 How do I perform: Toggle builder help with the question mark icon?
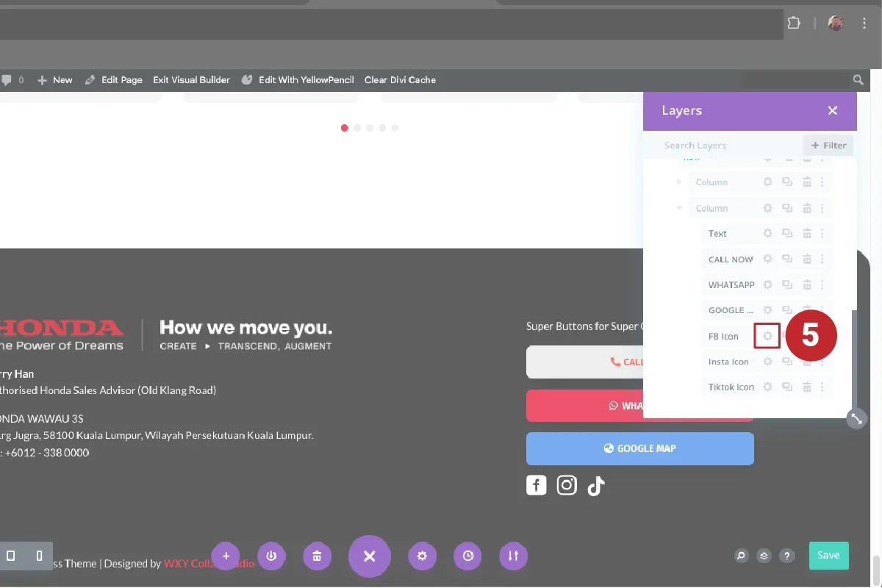[x=786, y=556]
